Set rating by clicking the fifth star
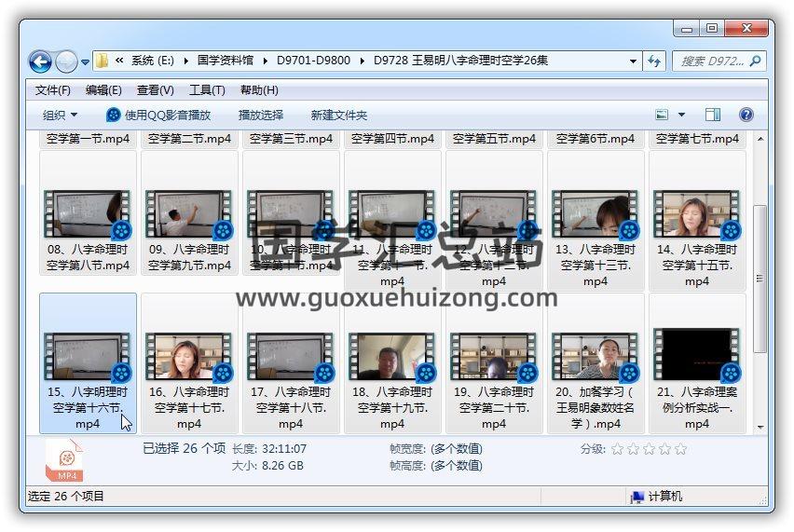Image resolution: width=794 pixels, height=532 pixels. tap(680, 448)
